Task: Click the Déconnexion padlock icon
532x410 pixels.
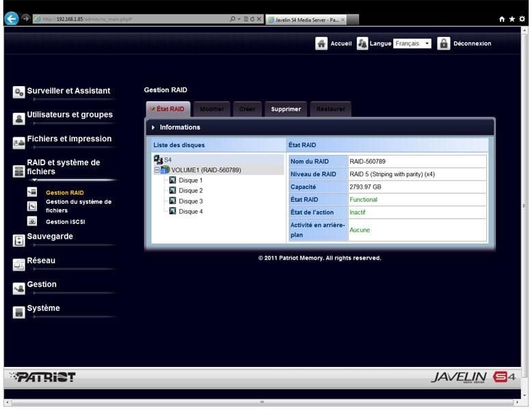Action: [x=444, y=44]
